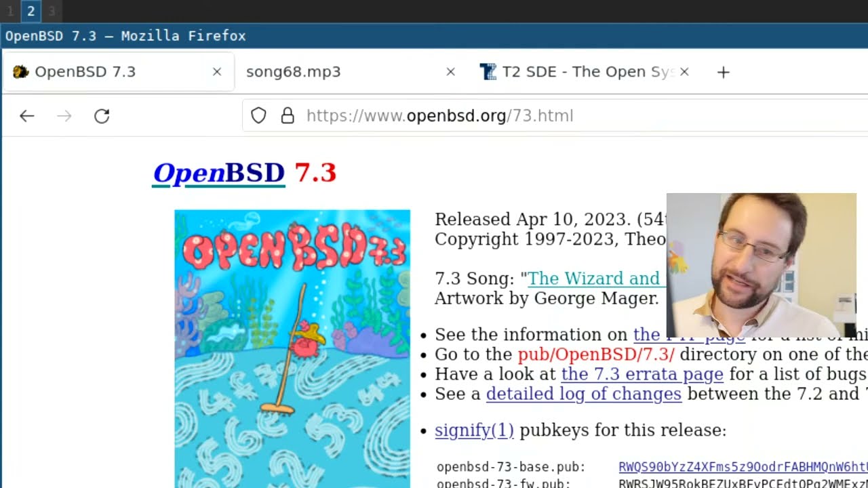The image size is (868, 488).
Task: Click the Firefox window title bar
Action: click(x=434, y=36)
